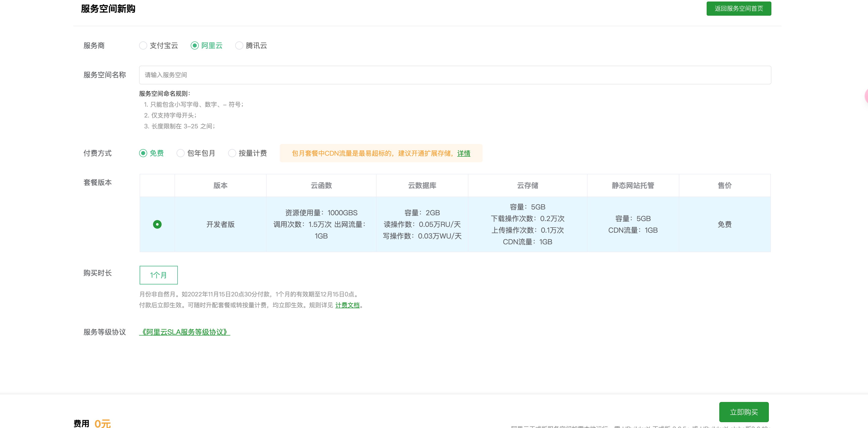Click rule text 长度限制在 3-25 之间
Viewport: 868px width, 428px height.
(183, 126)
